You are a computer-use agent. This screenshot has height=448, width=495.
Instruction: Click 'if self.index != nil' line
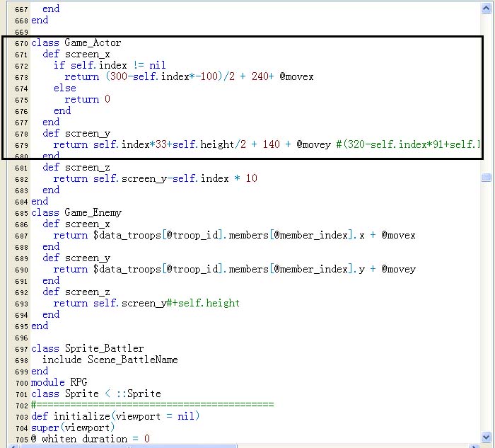click(x=110, y=65)
